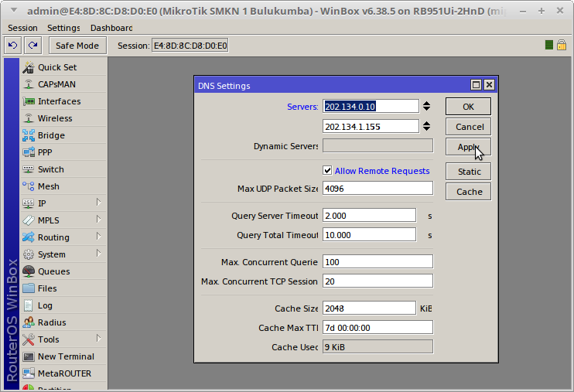574x392 pixels.
Task: Click the padlock icon in toolbar
Action: (562, 45)
